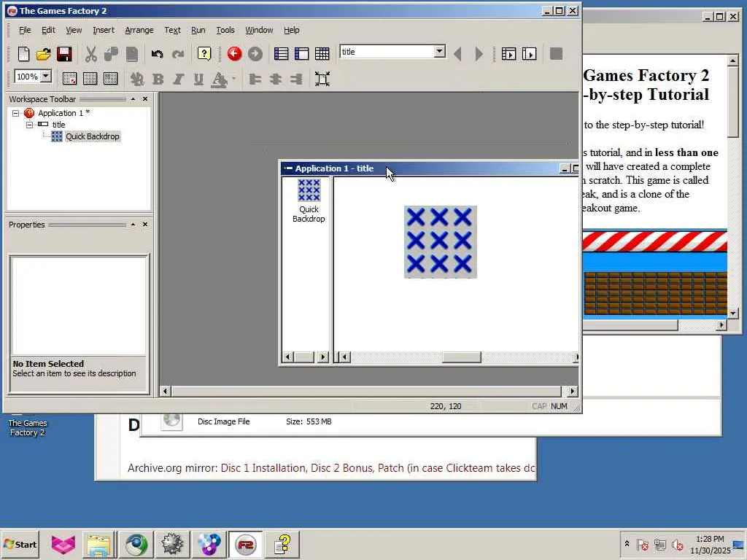Open grid setup icon
This screenshot has width=747, height=560.
[69, 79]
